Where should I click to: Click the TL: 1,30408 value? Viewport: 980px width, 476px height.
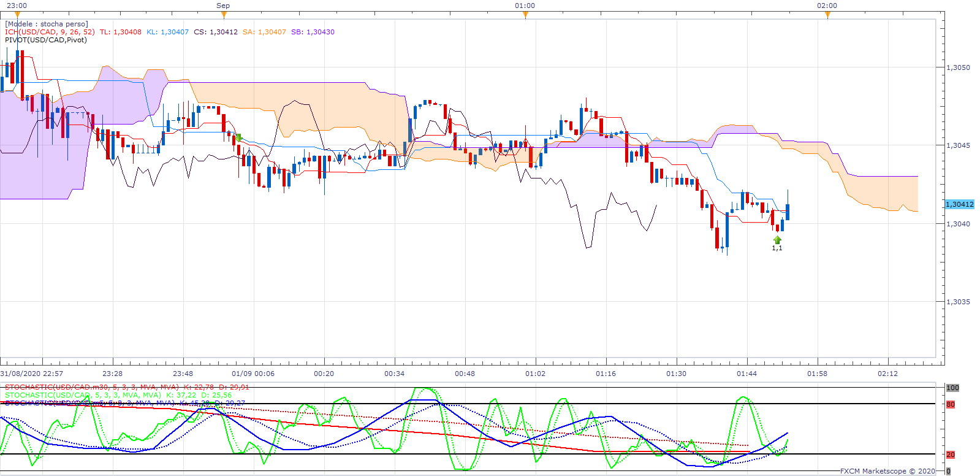point(121,32)
